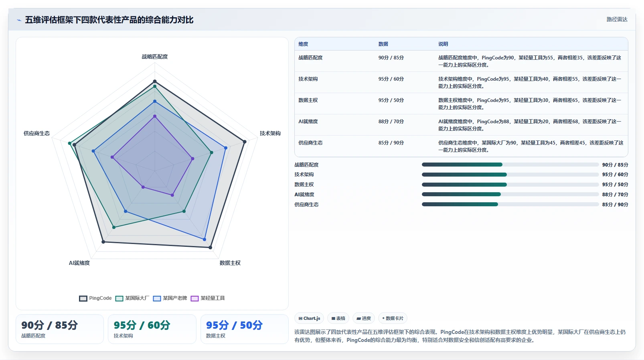Click the Chart.js tag chip
Screen dimensions: 644x360
tap(309, 318)
